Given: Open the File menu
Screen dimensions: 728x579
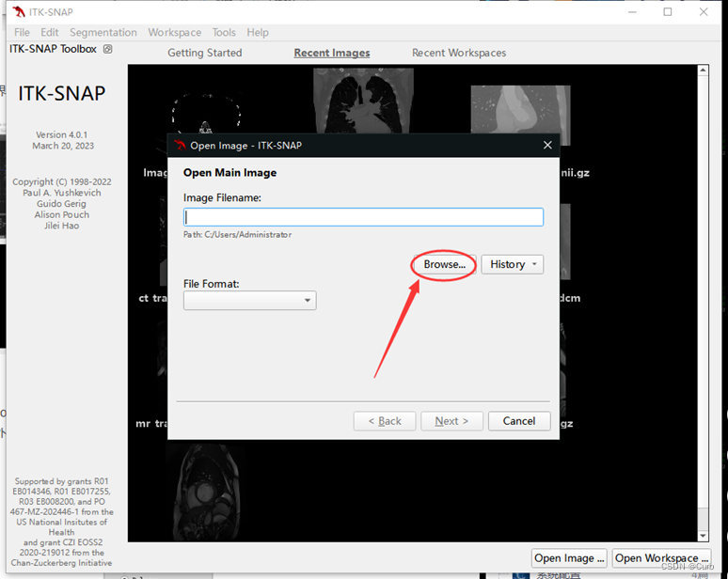Looking at the screenshot, I should tap(22, 33).
